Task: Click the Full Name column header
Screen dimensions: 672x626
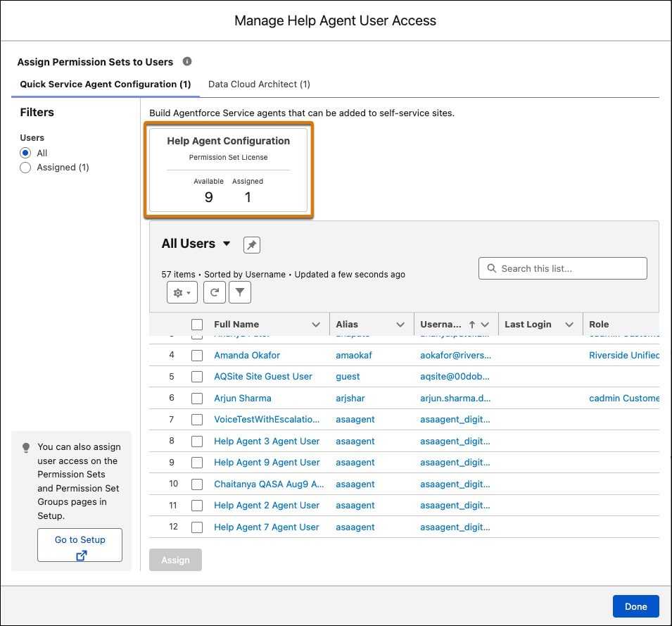Action: coord(236,324)
